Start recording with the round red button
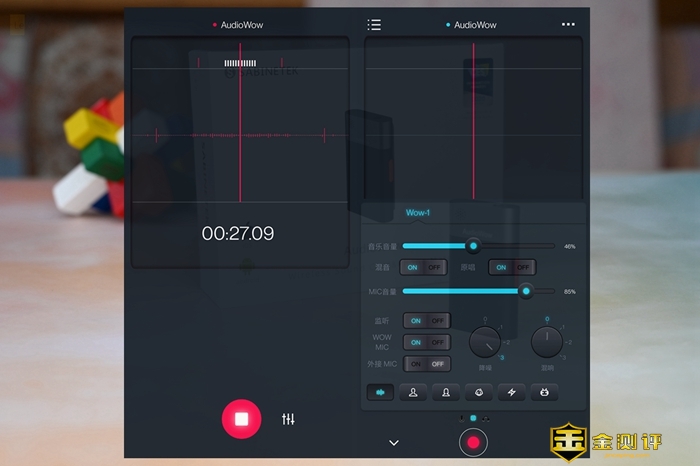700x466 pixels. tap(473, 442)
